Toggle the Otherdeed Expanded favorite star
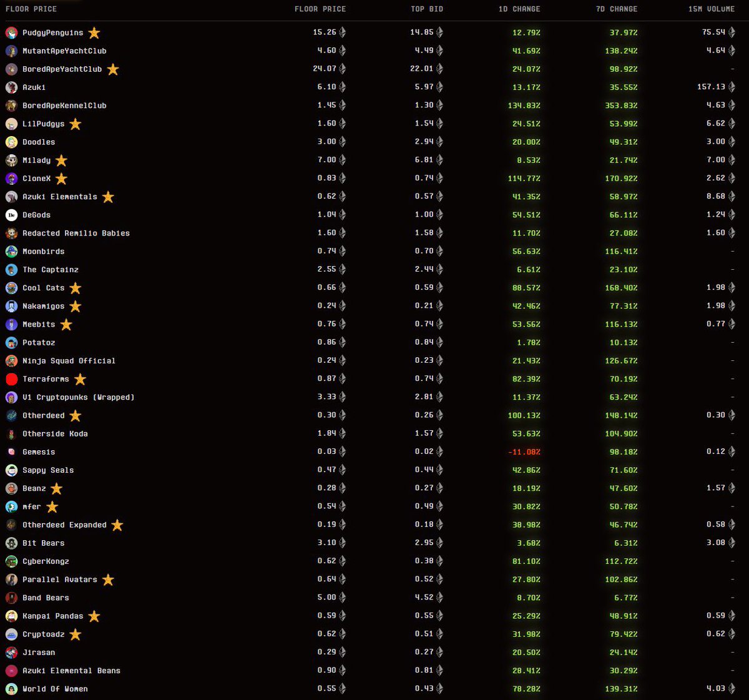This screenshot has width=749, height=700. (117, 525)
